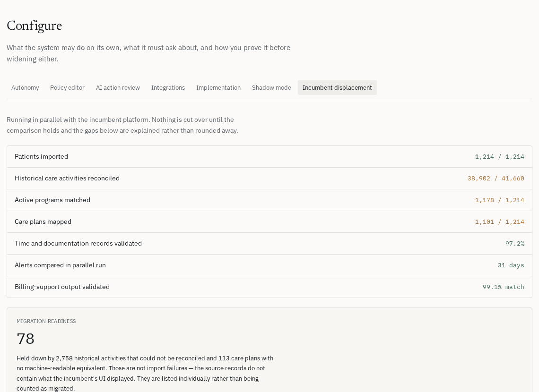The height and width of the screenshot is (392, 539).
Task: Open the Autonomy tab
Action: pos(25,87)
